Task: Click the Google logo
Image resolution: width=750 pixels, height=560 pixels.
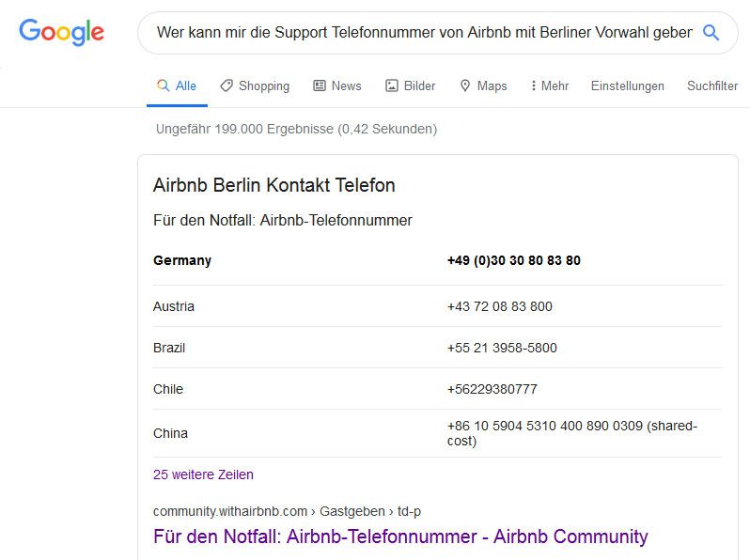Action: click(61, 33)
